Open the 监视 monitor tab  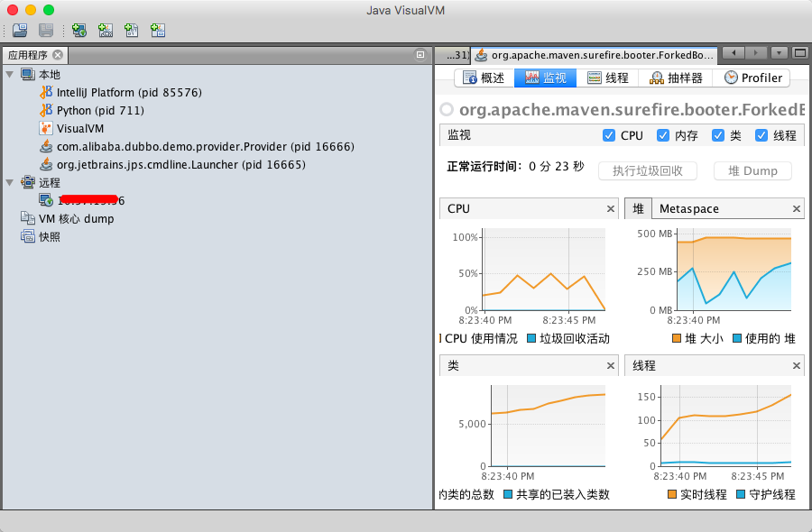click(x=545, y=78)
